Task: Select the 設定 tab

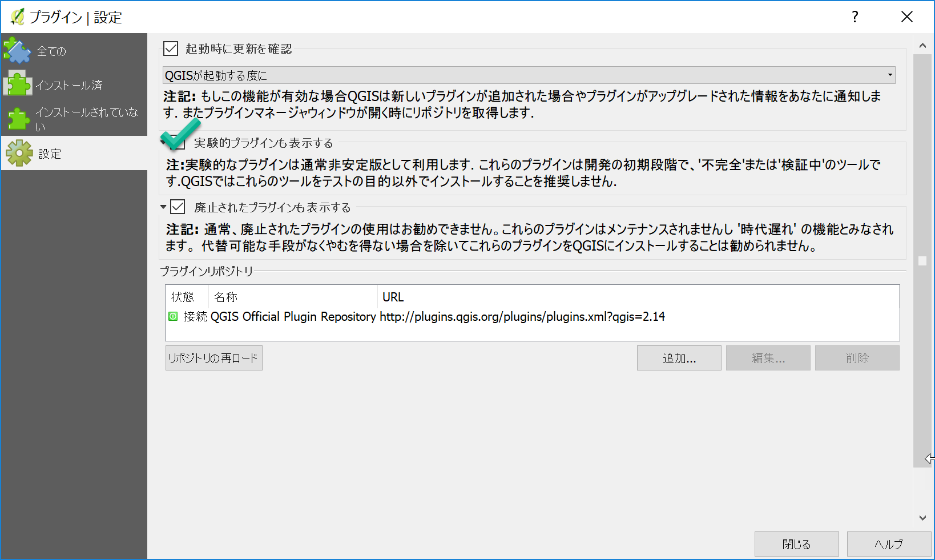Action: tap(74, 153)
